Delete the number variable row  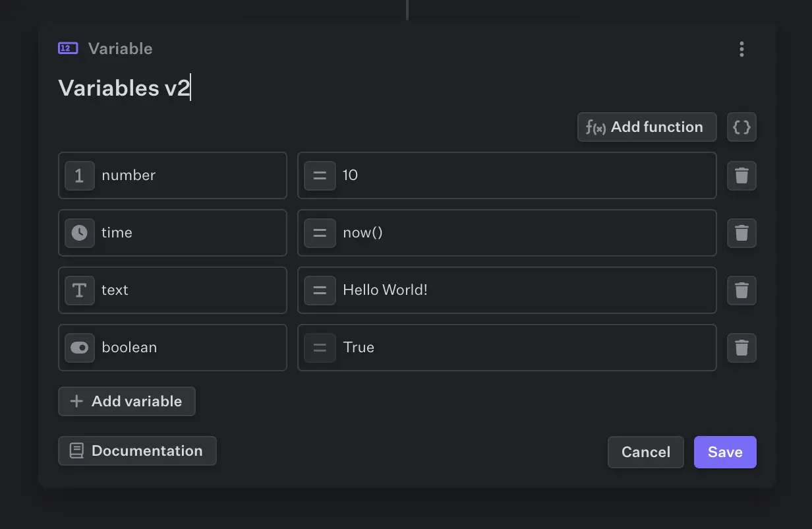[x=741, y=175]
